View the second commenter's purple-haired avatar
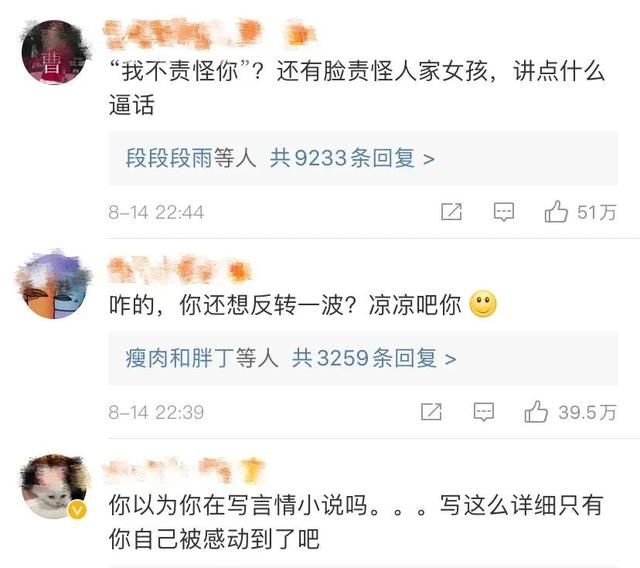The image size is (640, 568). 53,285
